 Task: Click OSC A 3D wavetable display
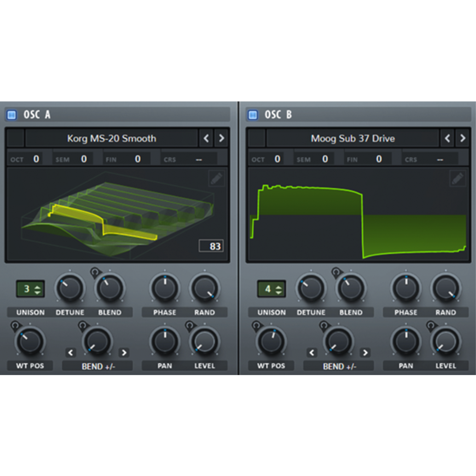[x=117, y=214]
